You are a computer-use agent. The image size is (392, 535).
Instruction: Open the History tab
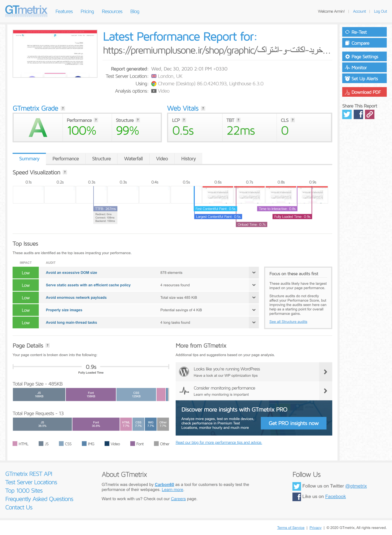(x=188, y=159)
